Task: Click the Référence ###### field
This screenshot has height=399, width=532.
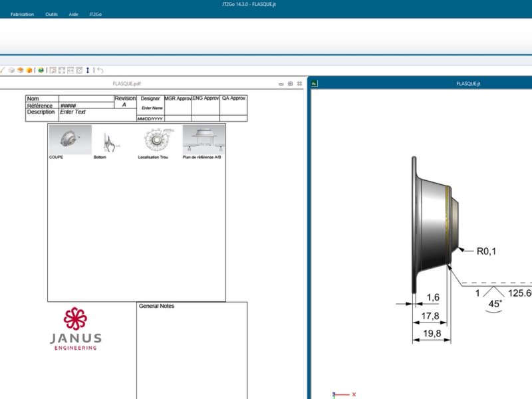Action: [86, 106]
